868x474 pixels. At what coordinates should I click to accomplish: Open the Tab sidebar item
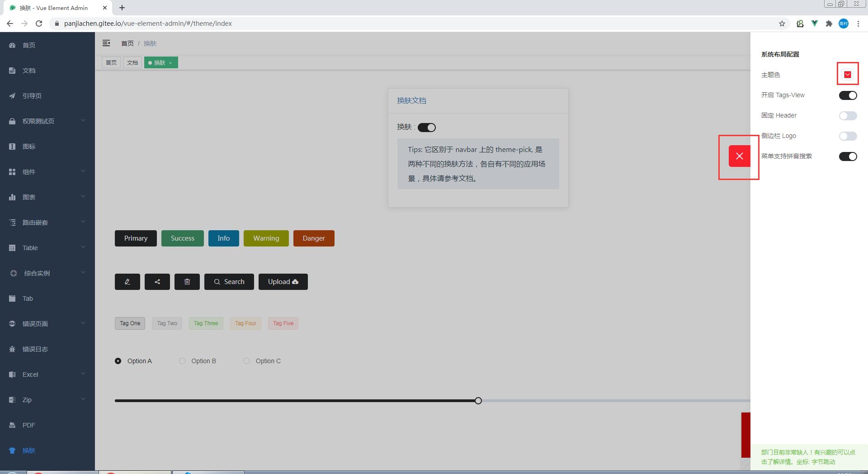coord(47,299)
